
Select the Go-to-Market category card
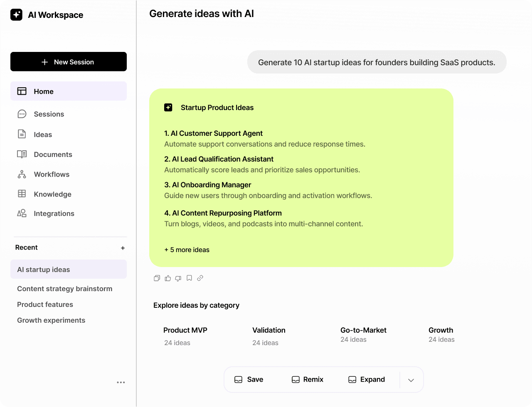point(363,334)
